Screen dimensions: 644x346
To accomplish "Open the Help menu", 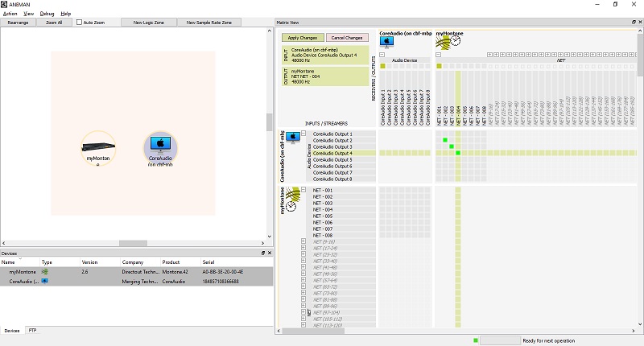I will pyautogui.click(x=66, y=14).
